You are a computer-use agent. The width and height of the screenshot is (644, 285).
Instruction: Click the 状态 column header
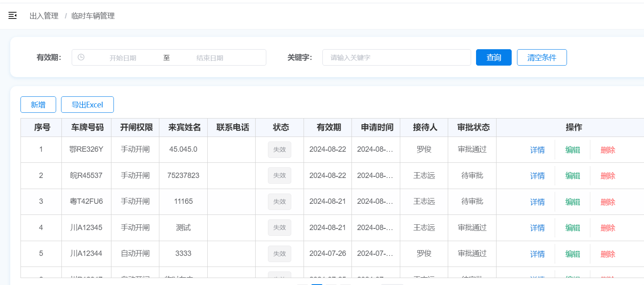pos(281,128)
